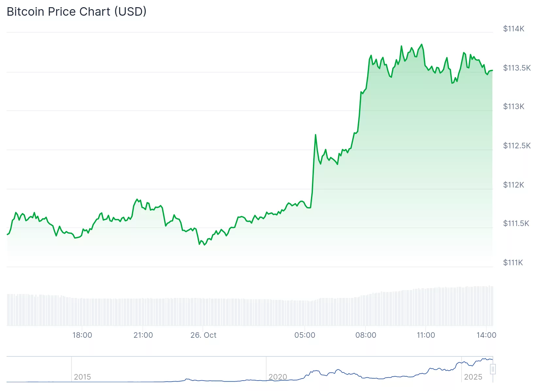
Task: Click the $114K price axis label
Action: click(513, 29)
